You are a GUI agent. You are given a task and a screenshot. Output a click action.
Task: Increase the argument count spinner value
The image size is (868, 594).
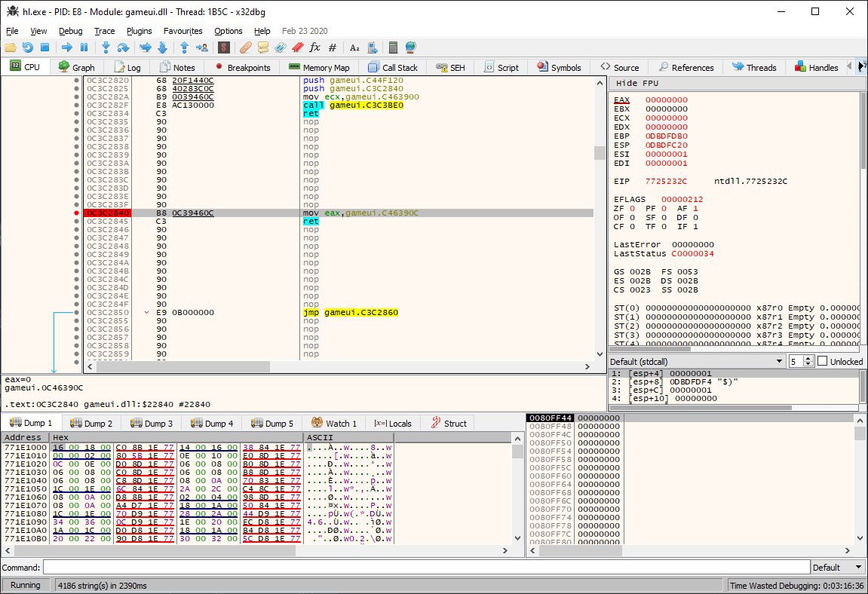coord(808,359)
